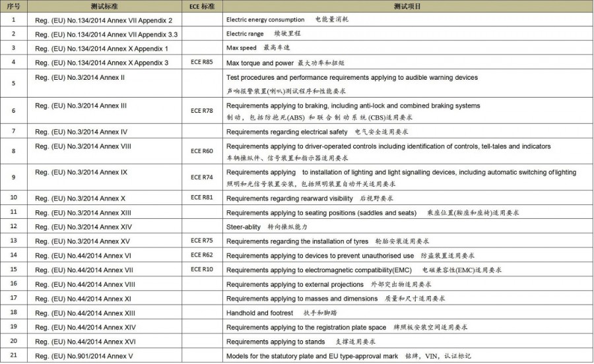The image size is (594, 364).
Task: Click the 'Handhold and footrest' item
Action: [259, 313]
